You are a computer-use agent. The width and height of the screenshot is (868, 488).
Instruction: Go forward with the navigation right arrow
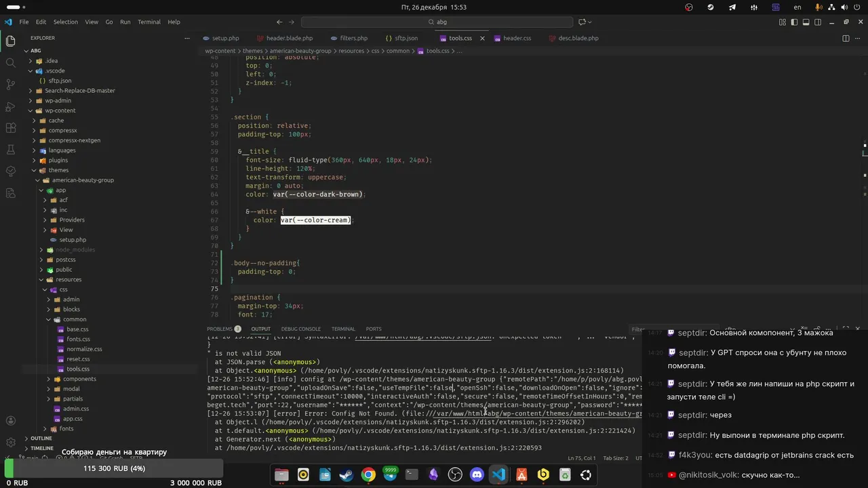coord(292,22)
